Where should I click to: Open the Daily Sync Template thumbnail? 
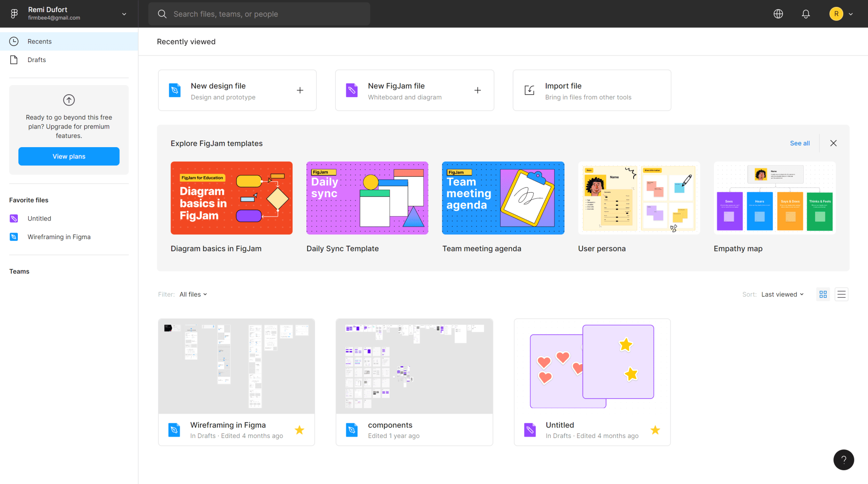(x=367, y=198)
